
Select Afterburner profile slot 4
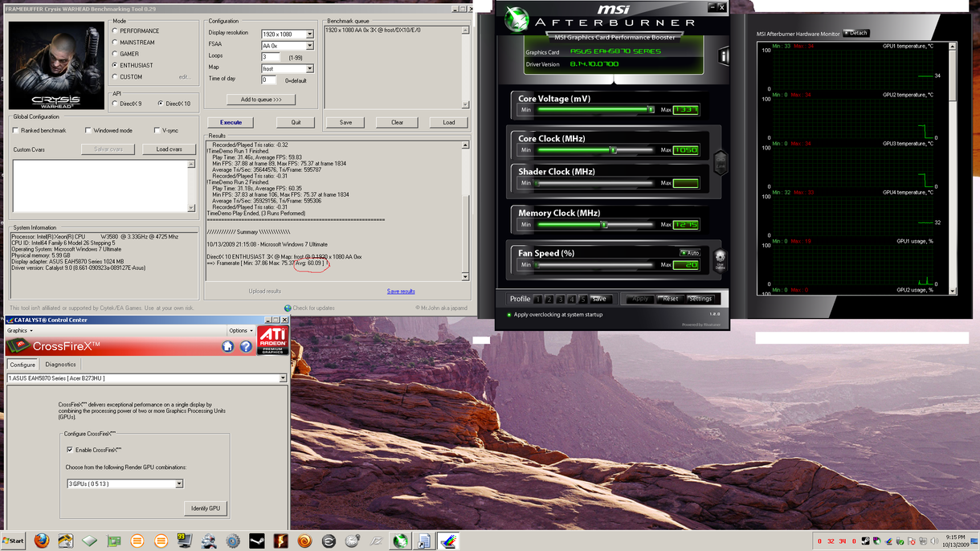pyautogui.click(x=571, y=299)
